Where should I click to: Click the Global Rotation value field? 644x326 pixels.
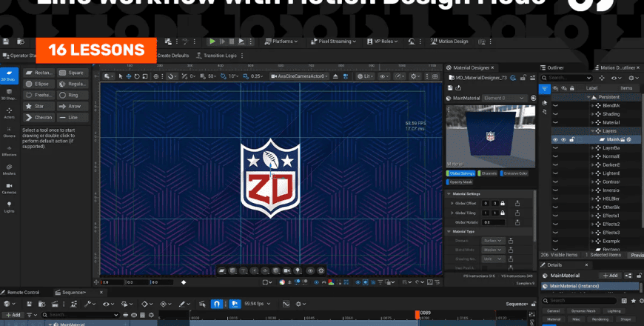pyautogui.click(x=493, y=222)
